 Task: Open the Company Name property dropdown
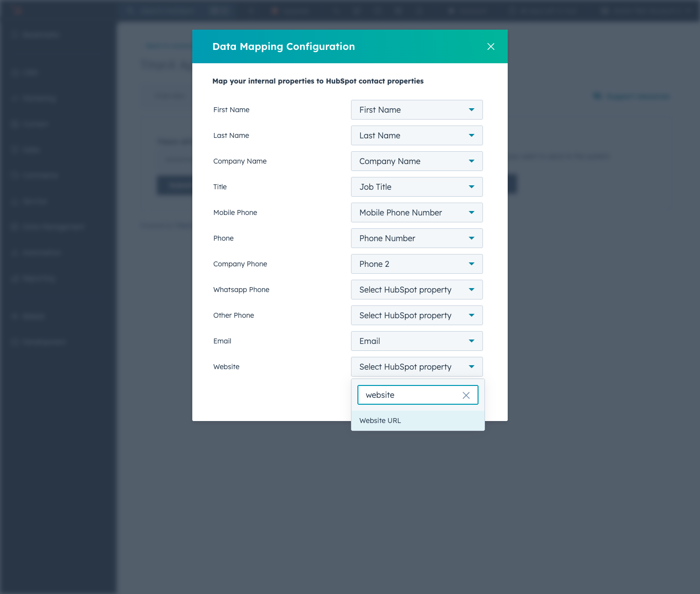tap(417, 161)
